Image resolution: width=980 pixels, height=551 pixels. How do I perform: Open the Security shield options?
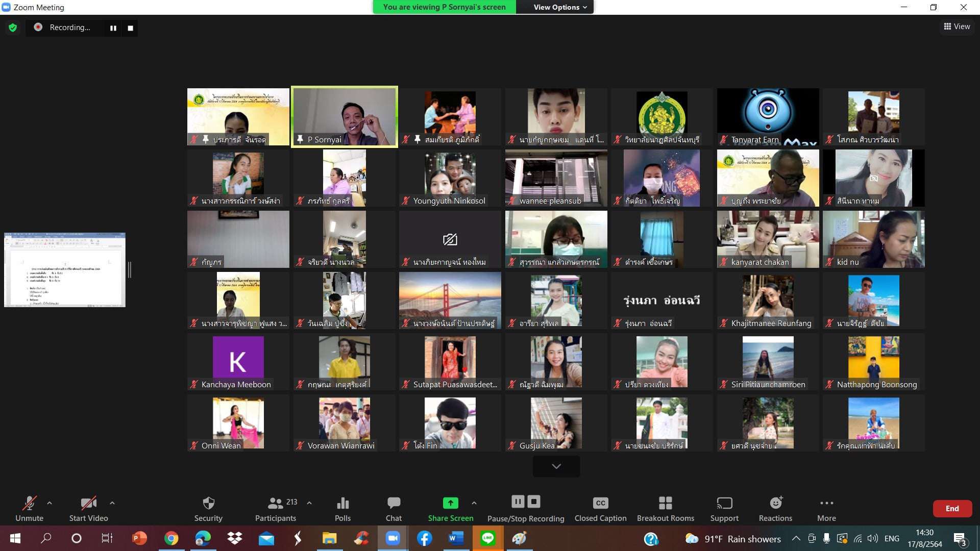[x=208, y=508]
